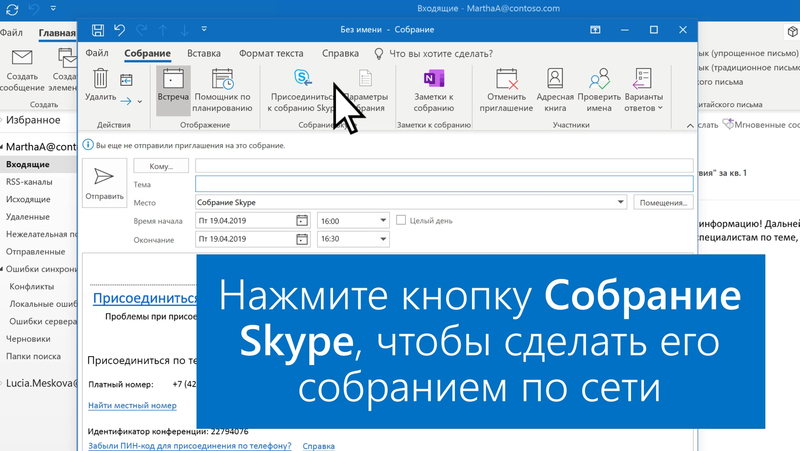
Task: Go to the previous item with the up arrow
Action: click(x=163, y=31)
